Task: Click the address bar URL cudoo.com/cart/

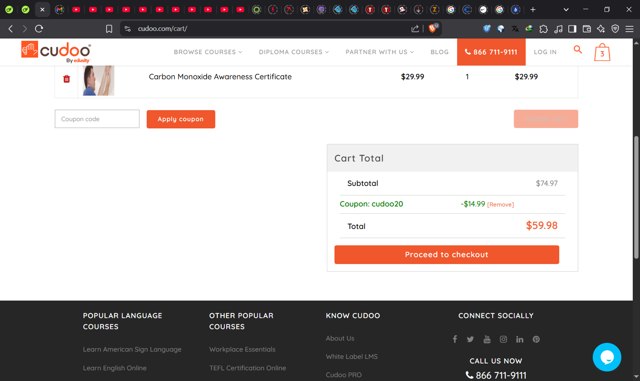Action: (x=162, y=29)
